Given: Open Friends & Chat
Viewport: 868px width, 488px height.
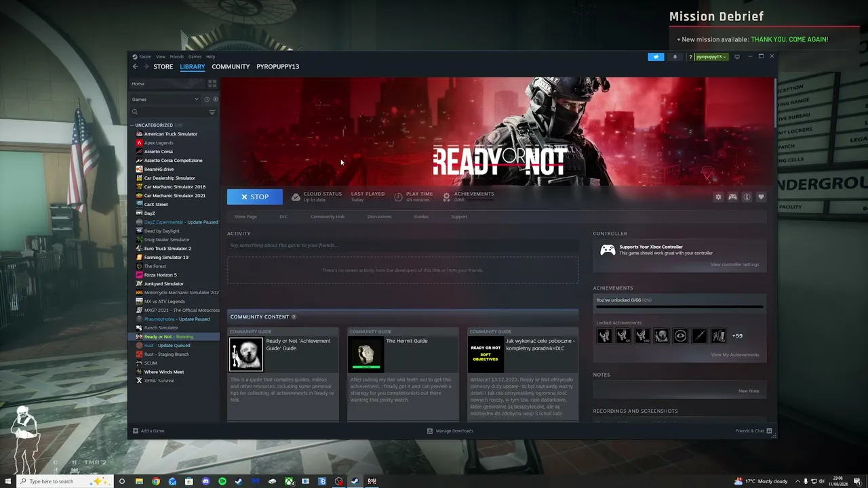Looking at the screenshot, I should coord(754,431).
